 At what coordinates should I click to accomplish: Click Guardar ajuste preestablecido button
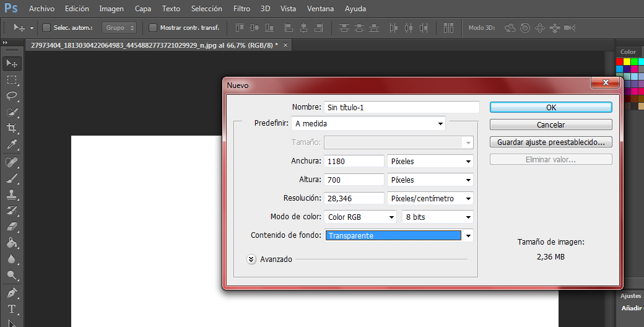[550, 142]
